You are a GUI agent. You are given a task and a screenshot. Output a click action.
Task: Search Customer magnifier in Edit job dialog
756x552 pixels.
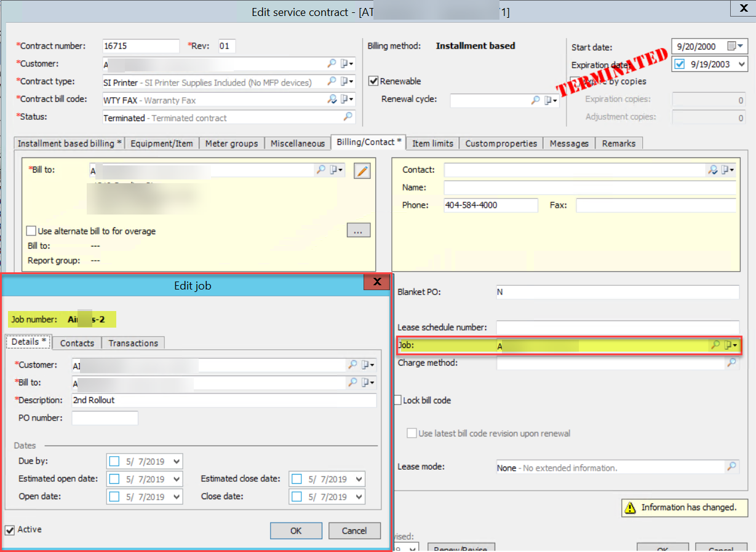coord(352,365)
